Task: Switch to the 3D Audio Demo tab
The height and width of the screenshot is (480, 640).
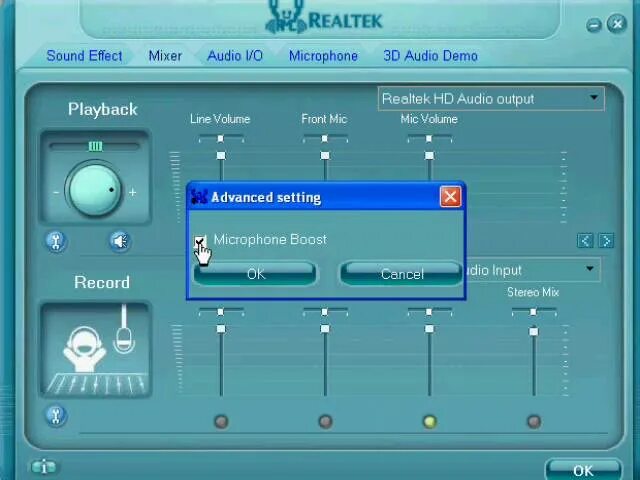Action: (x=430, y=56)
